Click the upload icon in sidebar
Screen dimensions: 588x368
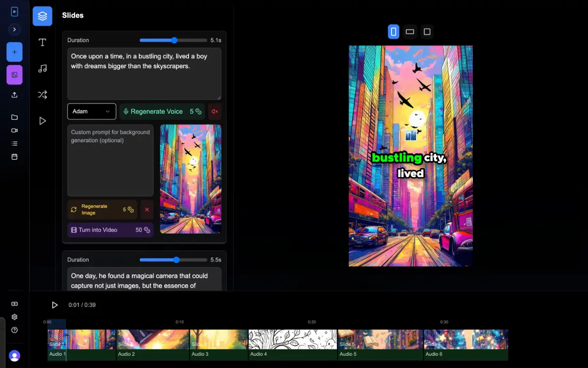[14, 95]
